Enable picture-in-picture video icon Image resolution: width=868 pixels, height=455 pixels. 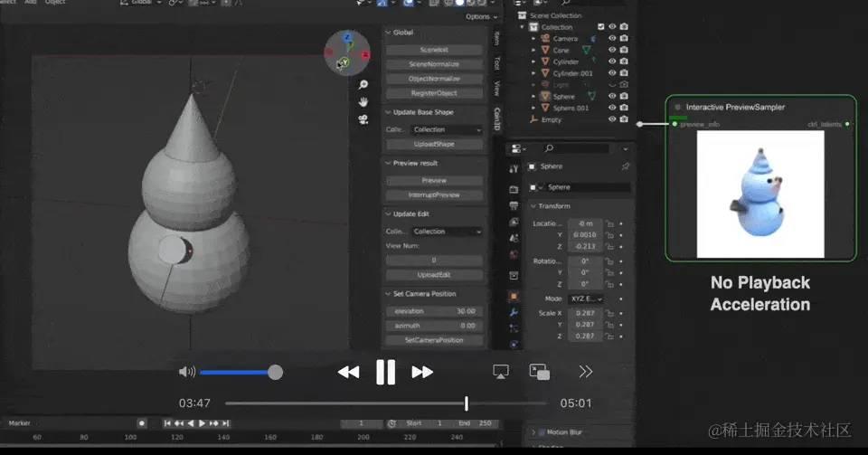tap(539, 372)
